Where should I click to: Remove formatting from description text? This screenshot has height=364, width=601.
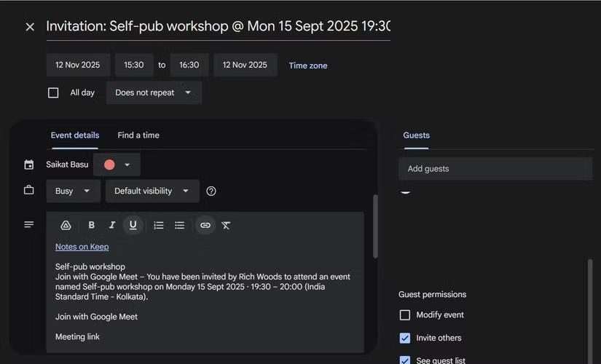click(226, 225)
